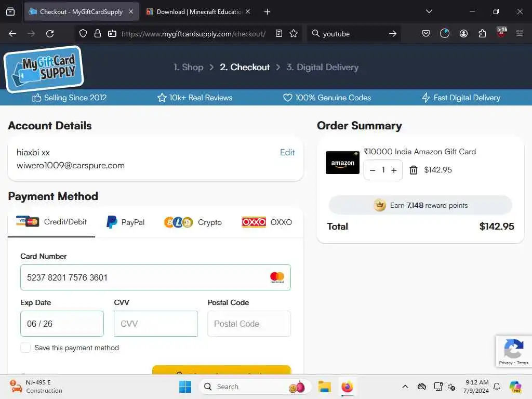This screenshot has width=532, height=399.
Task: Click the 10k+ Real Reviews text
Action: 201,98
